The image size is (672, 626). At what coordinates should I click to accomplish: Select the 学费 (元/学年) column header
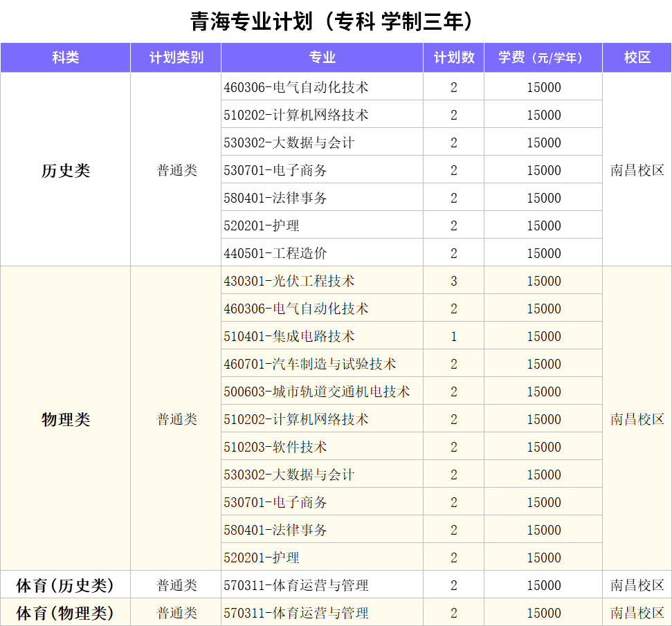tap(543, 57)
